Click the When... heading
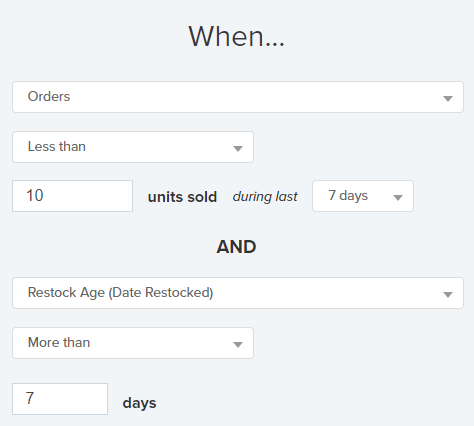 (237, 36)
